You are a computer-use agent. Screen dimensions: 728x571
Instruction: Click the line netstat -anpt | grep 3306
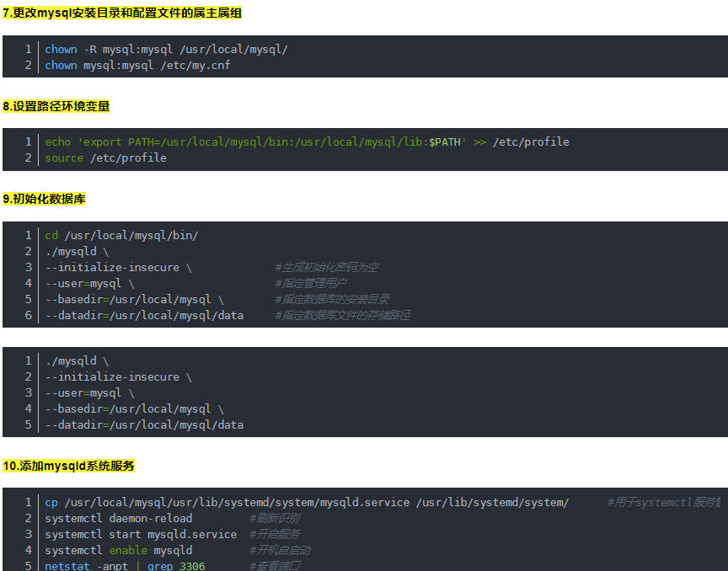125,566
